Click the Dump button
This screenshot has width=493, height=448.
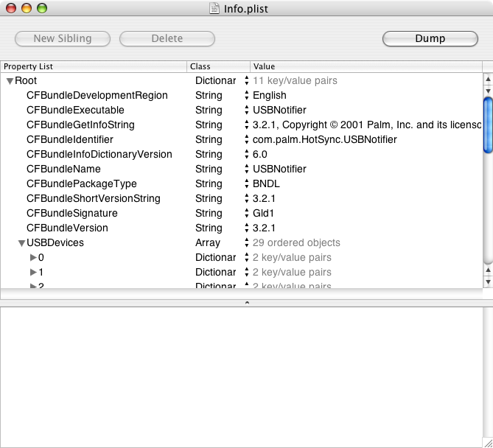click(430, 38)
